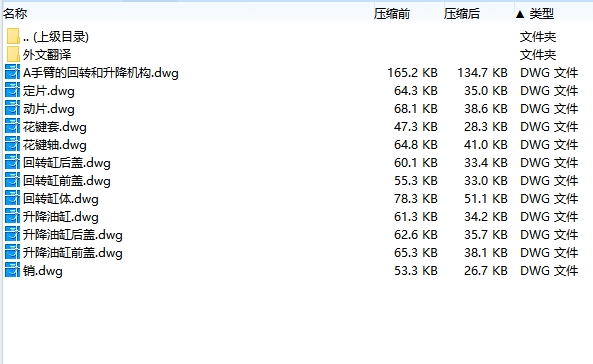Click the 回转缸前盖.dwg file icon
The image size is (593, 364).
pos(12,180)
